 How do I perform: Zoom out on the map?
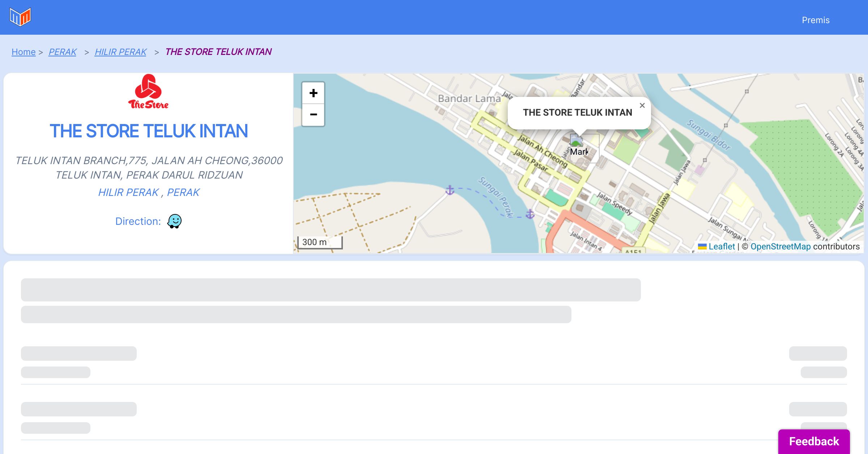click(x=313, y=115)
